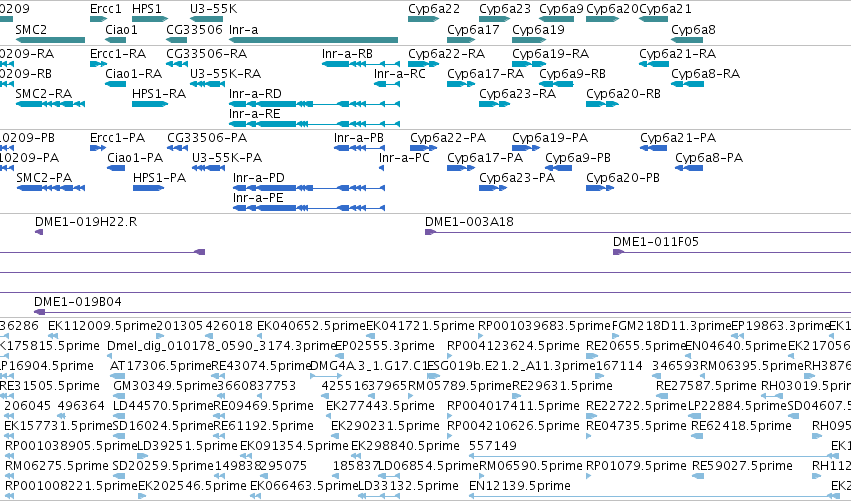This screenshot has width=851, height=501.
Task: Select the HPS1-PA protein glyph
Action: click(149, 188)
